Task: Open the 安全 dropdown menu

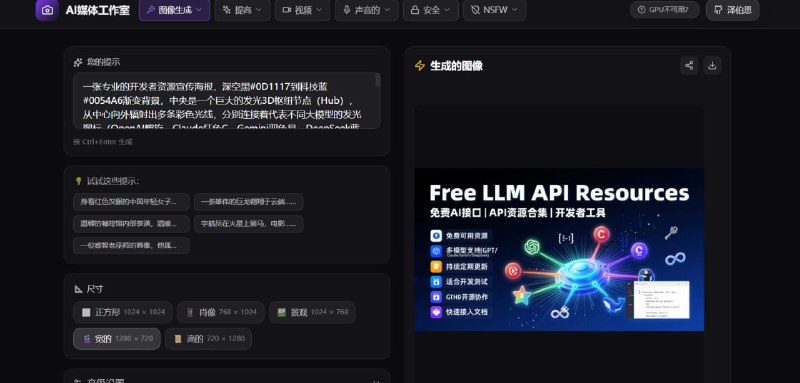Action: (x=431, y=10)
